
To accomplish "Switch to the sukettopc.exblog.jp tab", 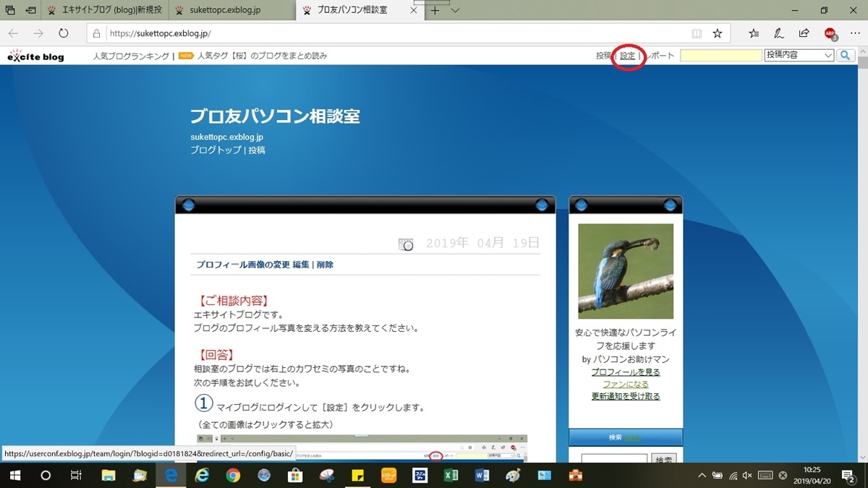I will (x=234, y=11).
